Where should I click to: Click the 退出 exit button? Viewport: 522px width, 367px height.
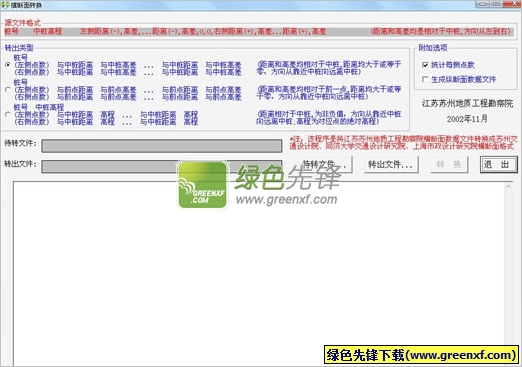coord(498,164)
